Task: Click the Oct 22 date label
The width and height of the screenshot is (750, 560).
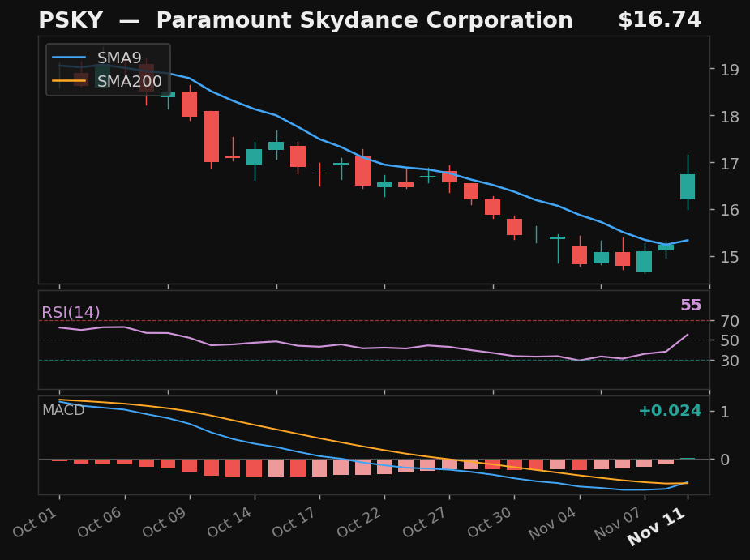Action: (361, 523)
